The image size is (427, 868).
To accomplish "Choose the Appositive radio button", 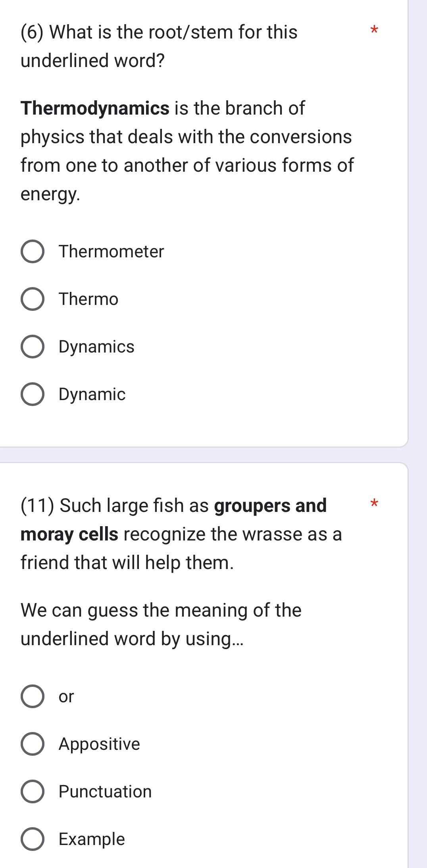I will click(x=32, y=744).
